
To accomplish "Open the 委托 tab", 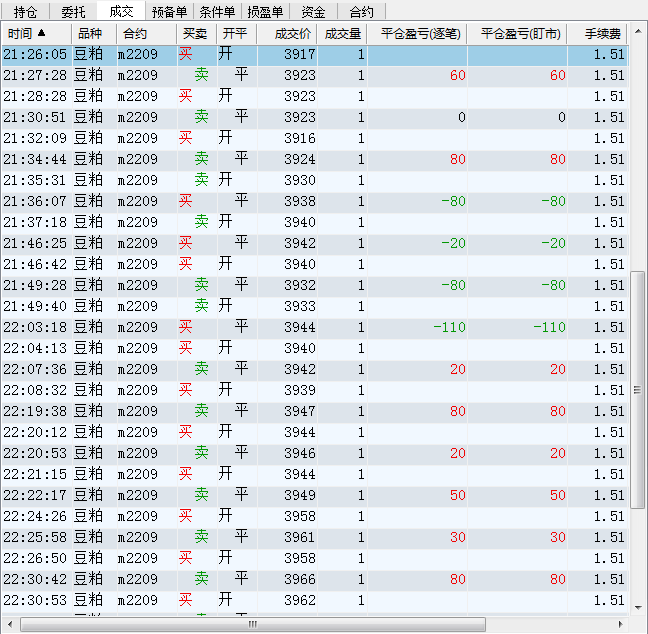I will pos(73,12).
